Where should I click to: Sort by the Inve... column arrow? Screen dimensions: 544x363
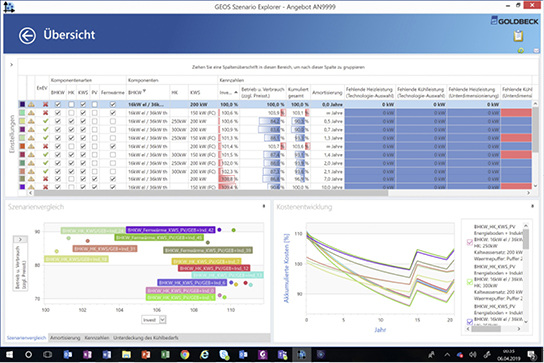click(236, 92)
